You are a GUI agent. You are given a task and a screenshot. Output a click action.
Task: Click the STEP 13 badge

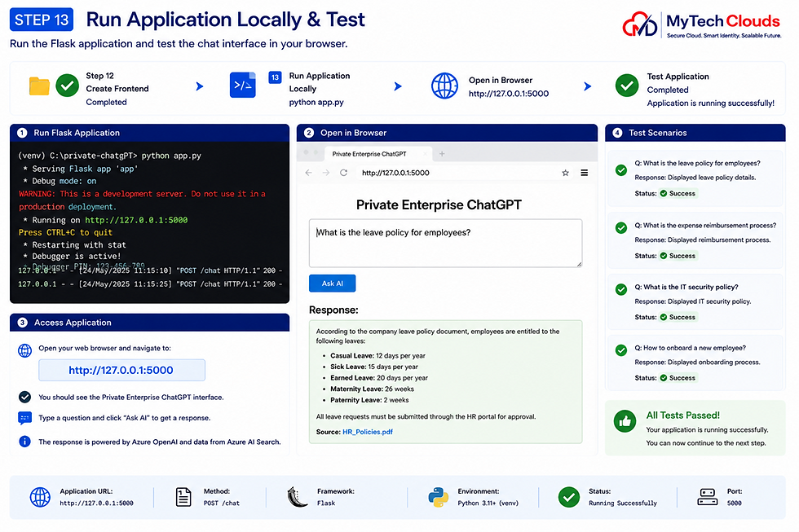(42, 20)
